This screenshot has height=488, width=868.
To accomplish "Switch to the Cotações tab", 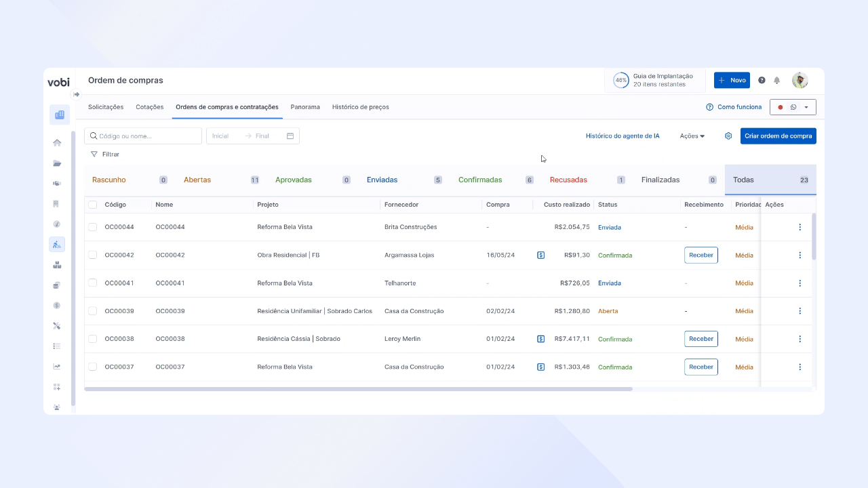I will [x=150, y=107].
